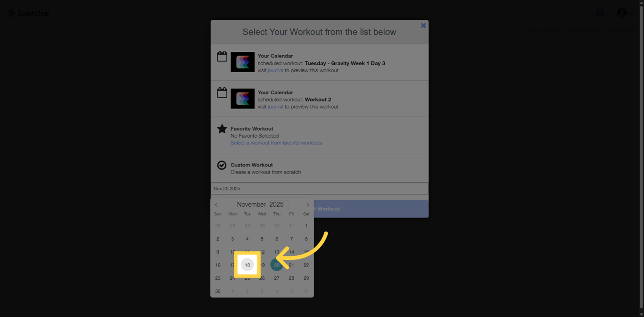The width and height of the screenshot is (644, 317).
Task: Choose November 16 in calendar
Action: [218, 265]
